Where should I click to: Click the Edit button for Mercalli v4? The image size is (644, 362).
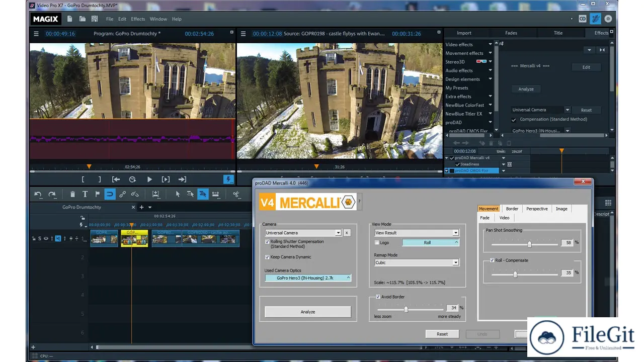[586, 67]
